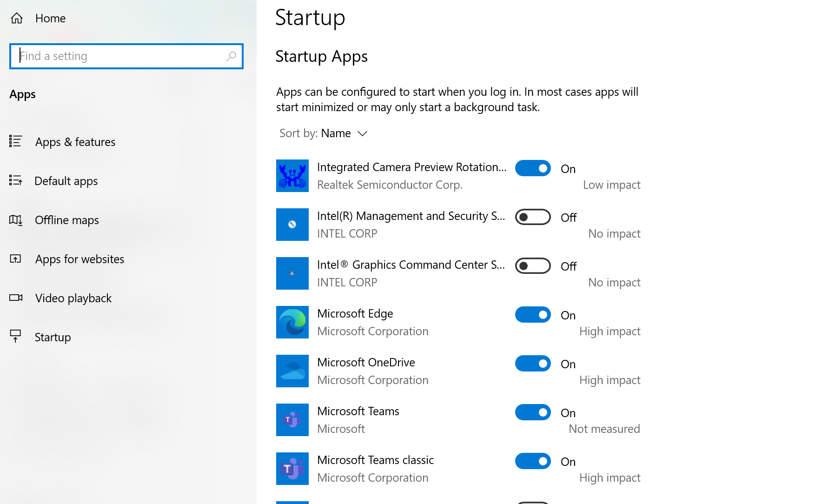Click the Find a setting search box
Image resolution: width=822 pixels, height=504 pixels.
click(121, 56)
